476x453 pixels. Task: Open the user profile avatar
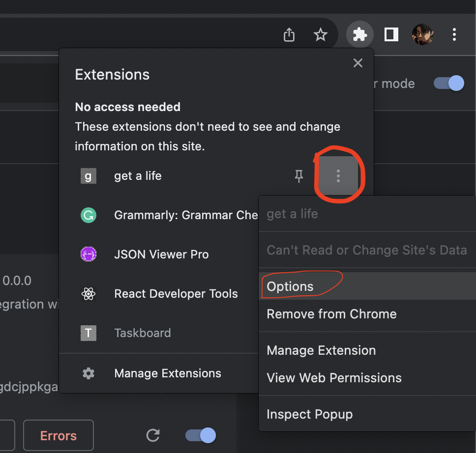click(422, 35)
